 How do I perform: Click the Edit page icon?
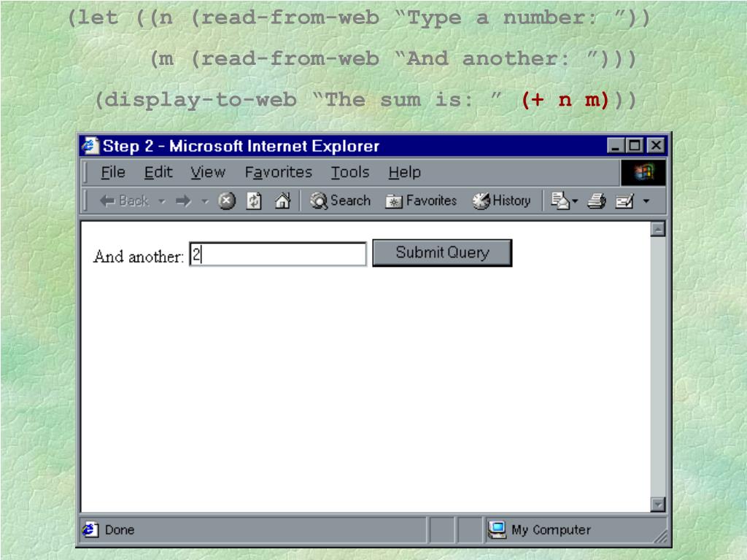(624, 201)
